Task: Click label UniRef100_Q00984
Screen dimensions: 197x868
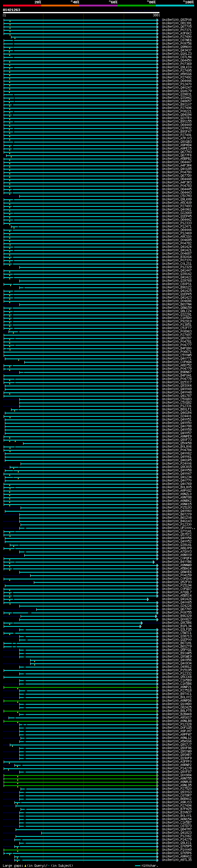Action: 176,775
